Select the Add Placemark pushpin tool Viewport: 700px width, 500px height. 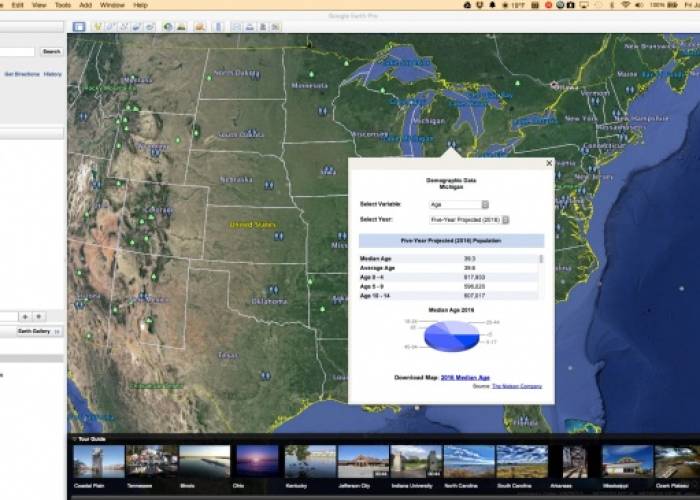pos(98,27)
